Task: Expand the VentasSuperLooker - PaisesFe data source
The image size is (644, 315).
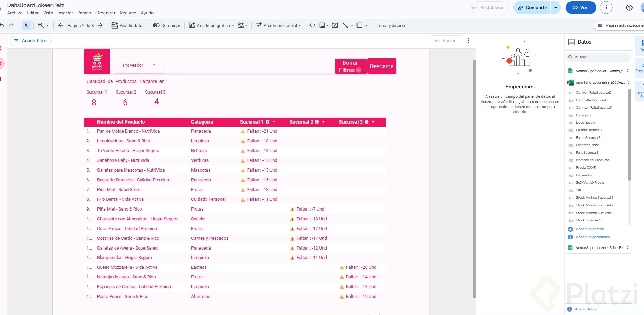Action: pyautogui.click(x=628, y=248)
